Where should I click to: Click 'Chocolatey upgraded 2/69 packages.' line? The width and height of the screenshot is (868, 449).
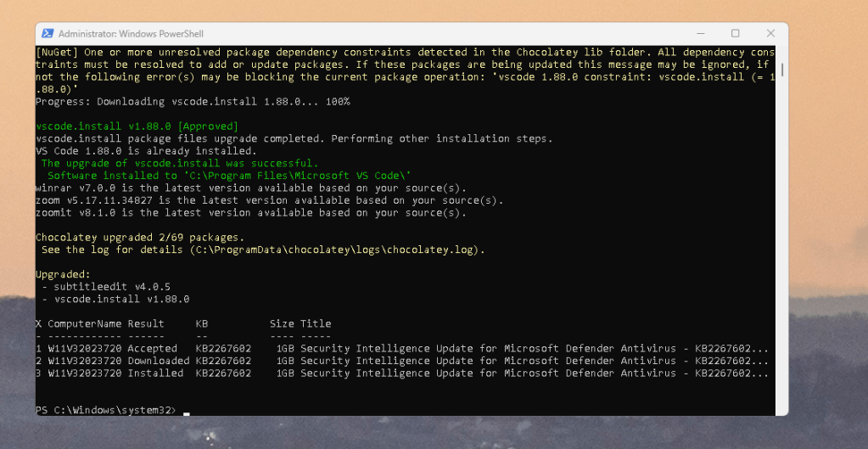tap(140, 238)
